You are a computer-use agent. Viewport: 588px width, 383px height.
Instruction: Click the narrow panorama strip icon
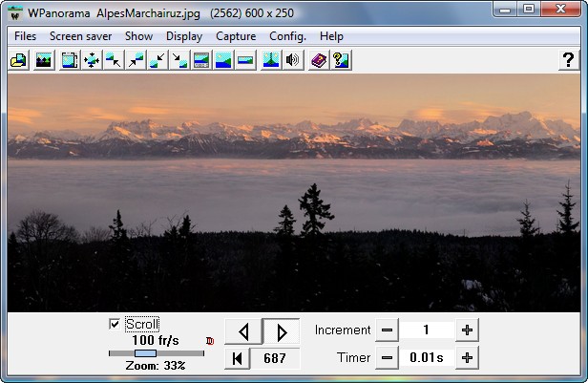click(245, 60)
